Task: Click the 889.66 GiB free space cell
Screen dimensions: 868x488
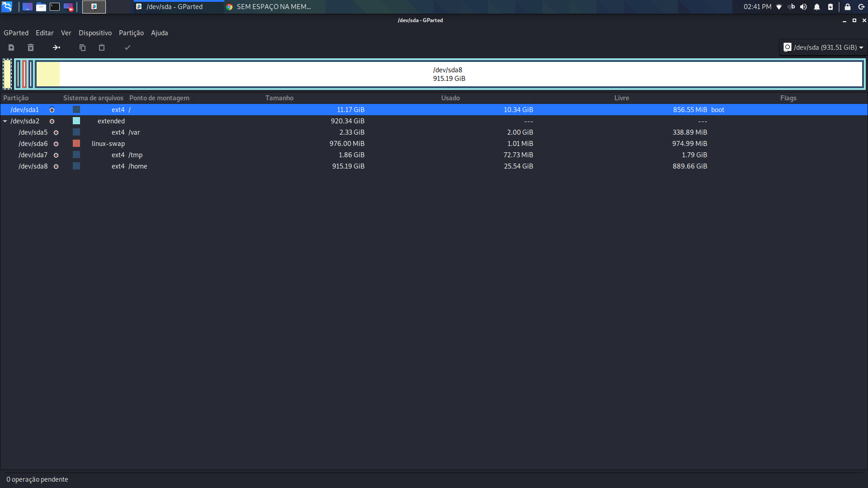Action: tap(690, 166)
